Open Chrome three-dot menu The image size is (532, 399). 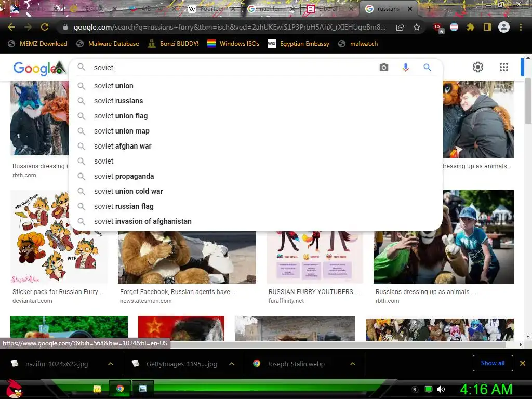[x=521, y=27]
